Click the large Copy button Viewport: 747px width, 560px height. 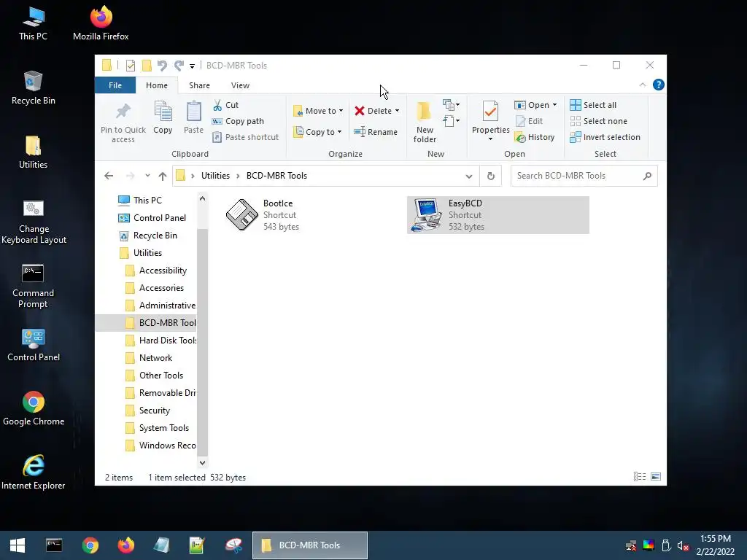point(163,117)
